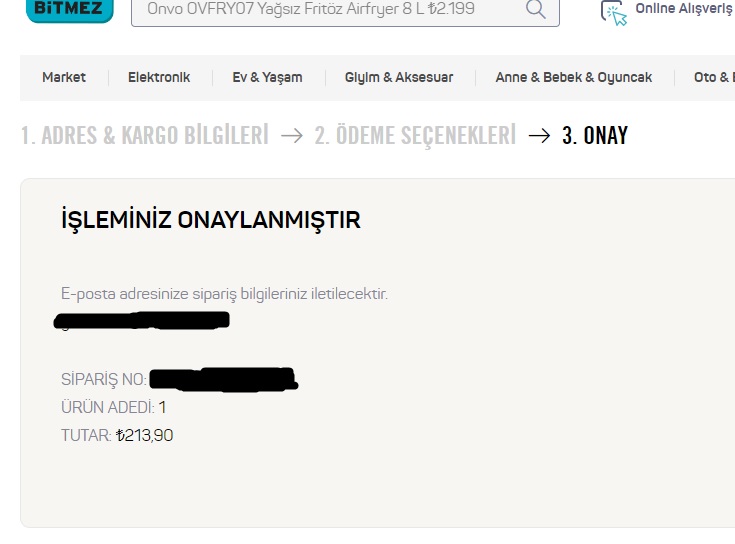Click the arrow after Adres & Kargo Bilgileri
The image size is (735, 544).
click(x=292, y=136)
